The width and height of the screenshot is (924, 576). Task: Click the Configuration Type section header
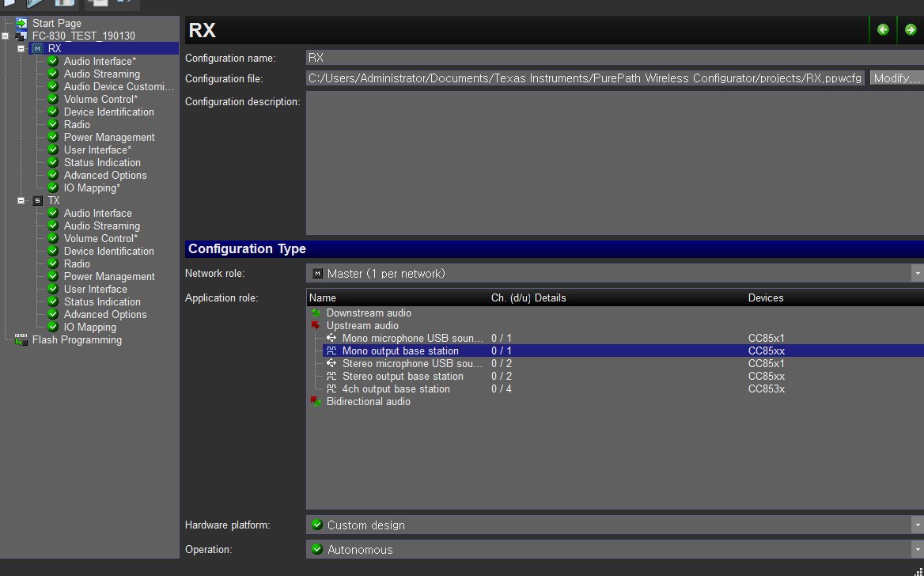[555, 248]
